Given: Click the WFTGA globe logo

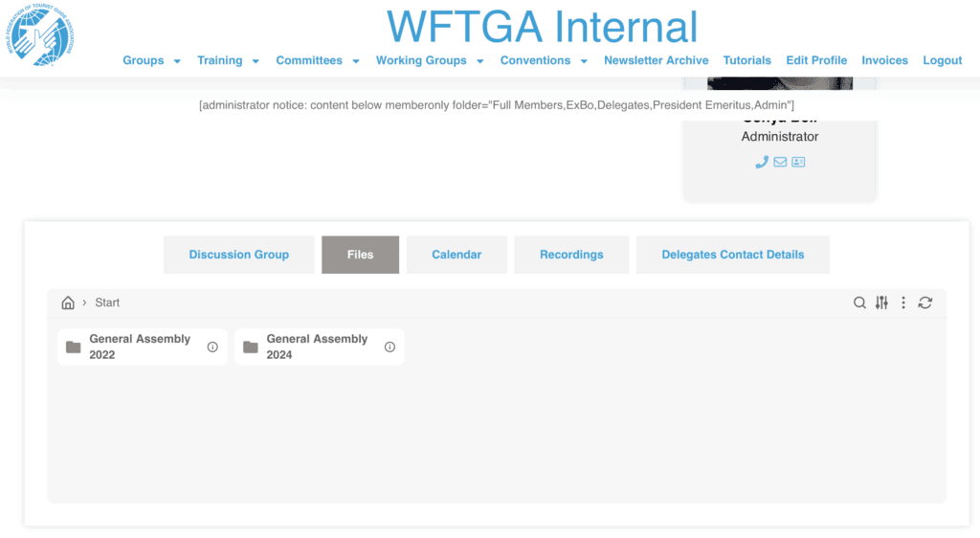Looking at the screenshot, I should click(x=40, y=35).
